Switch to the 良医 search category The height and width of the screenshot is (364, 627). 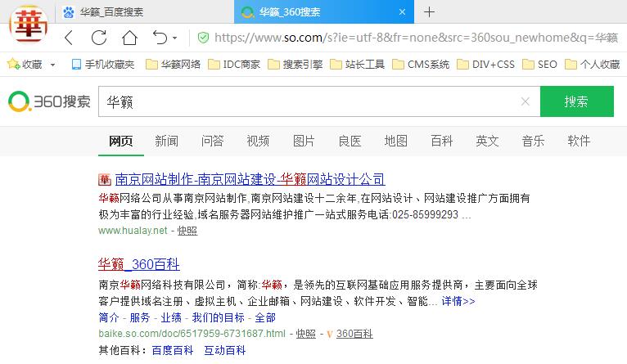pos(350,141)
